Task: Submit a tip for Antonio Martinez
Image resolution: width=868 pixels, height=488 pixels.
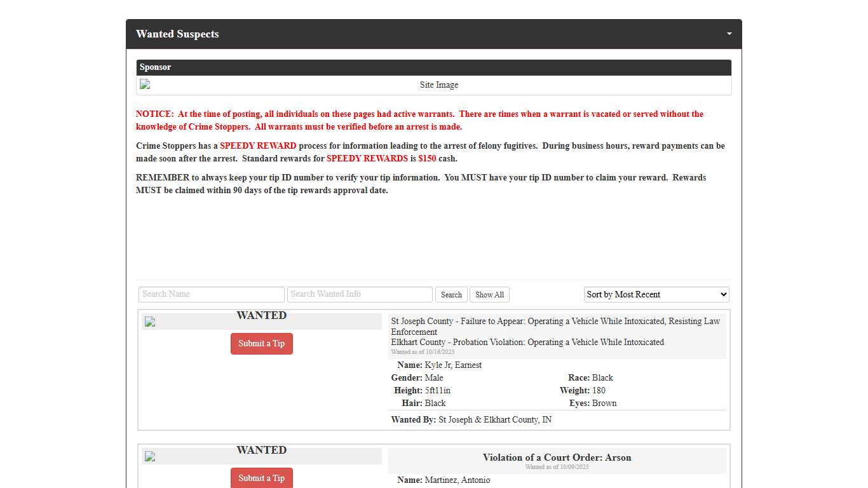Action: [x=262, y=478]
